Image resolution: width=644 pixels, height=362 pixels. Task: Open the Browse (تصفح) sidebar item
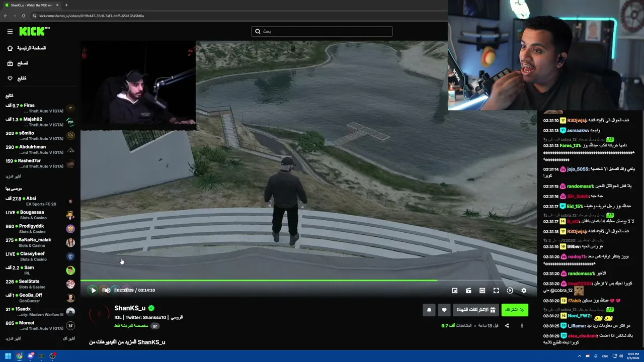click(x=18, y=63)
